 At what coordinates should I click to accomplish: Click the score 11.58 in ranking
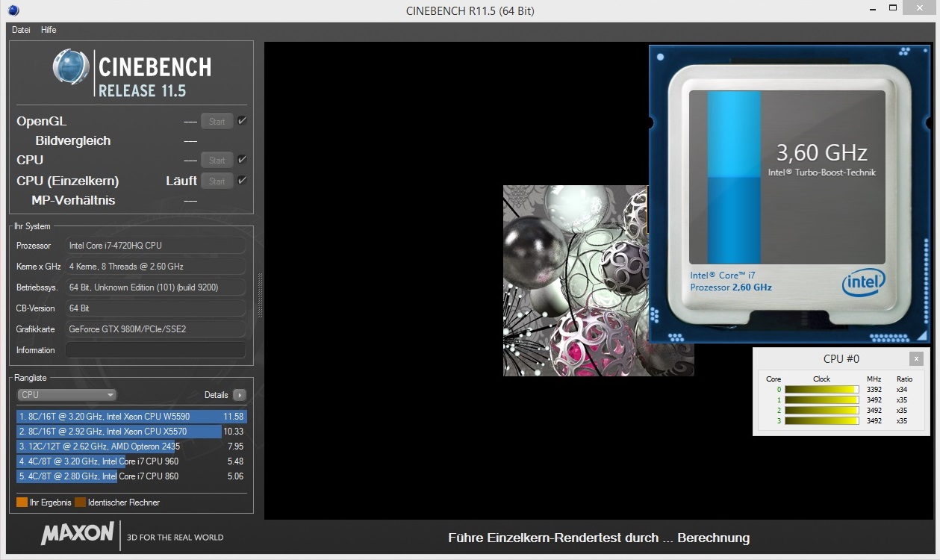234,417
